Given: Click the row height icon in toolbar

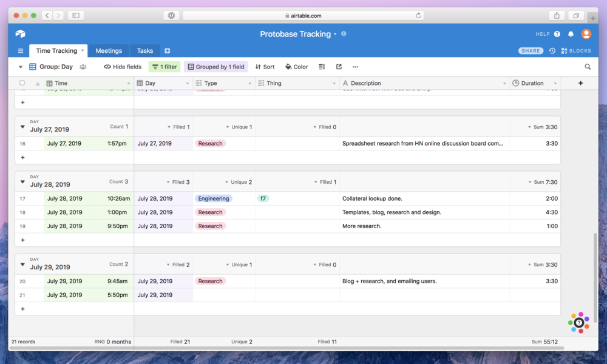Looking at the screenshot, I should click(x=322, y=67).
